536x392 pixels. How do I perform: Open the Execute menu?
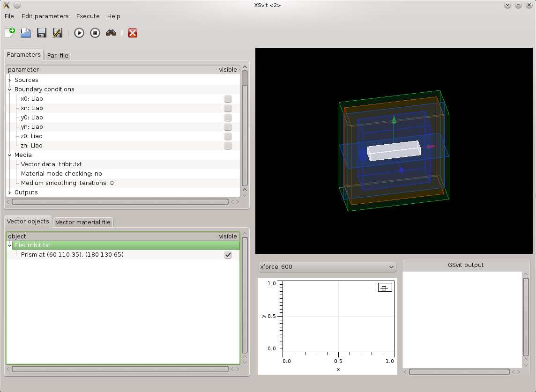(x=88, y=16)
